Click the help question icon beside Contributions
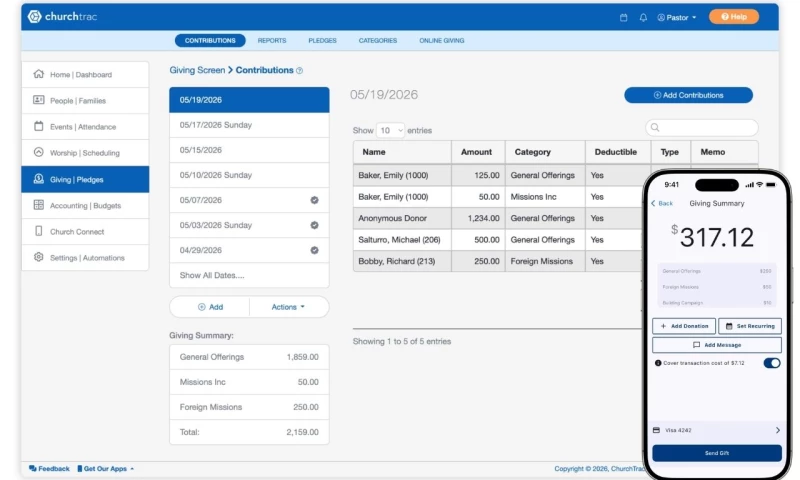Image resolution: width=800 pixels, height=480 pixels. [x=299, y=71]
